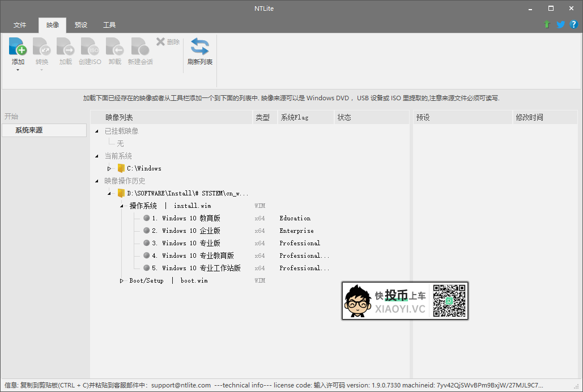583x392 pixels.
Task: Open the 添加 dropdown arrow
Action: [x=18, y=70]
